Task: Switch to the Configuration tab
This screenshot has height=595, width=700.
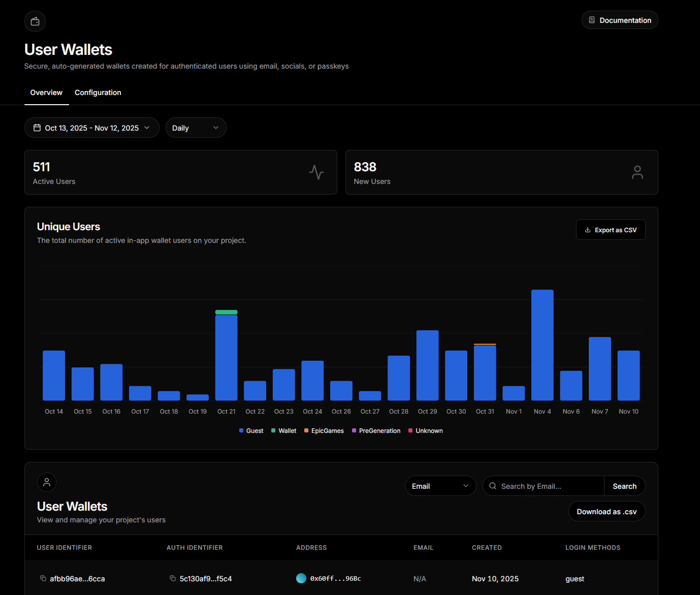Action: tap(98, 92)
